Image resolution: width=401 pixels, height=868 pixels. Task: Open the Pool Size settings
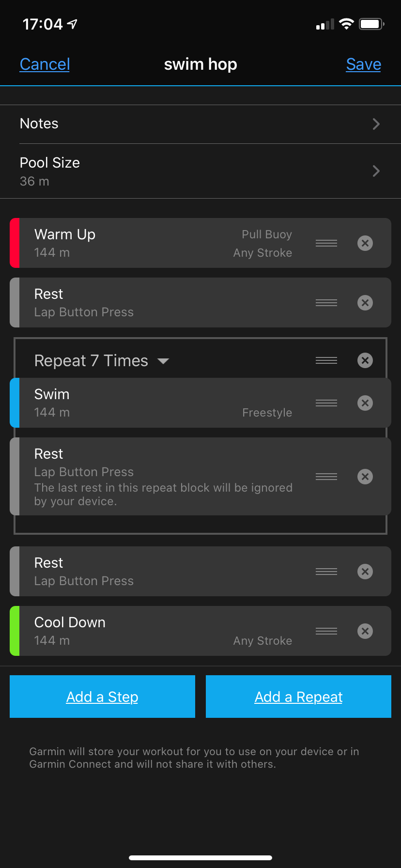(x=200, y=171)
